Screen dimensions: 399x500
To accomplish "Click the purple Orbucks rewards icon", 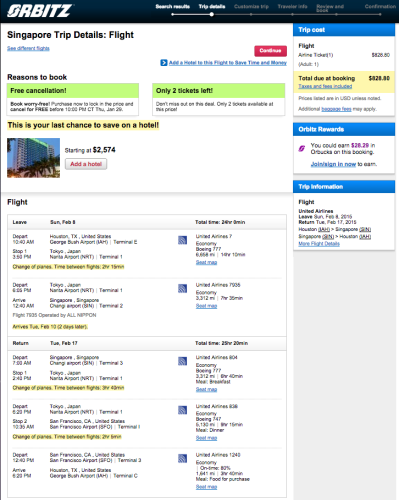I will point(302,148).
